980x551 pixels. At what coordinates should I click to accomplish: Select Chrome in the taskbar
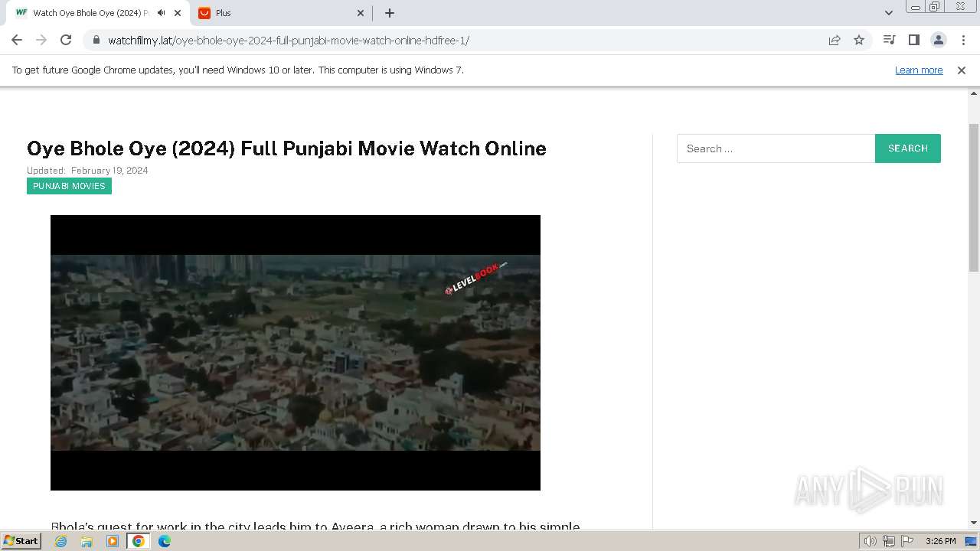pos(139,541)
